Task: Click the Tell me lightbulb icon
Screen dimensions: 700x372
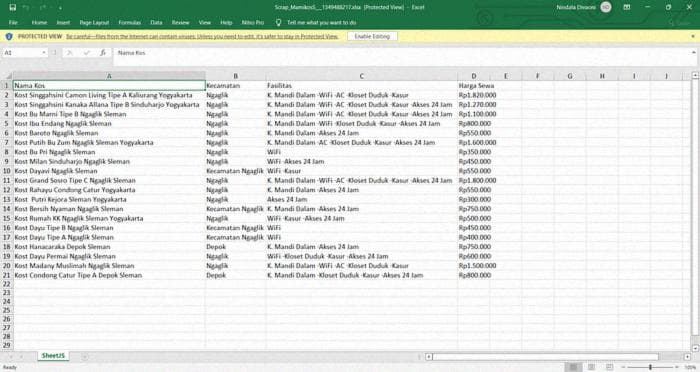Action: click(x=279, y=22)
